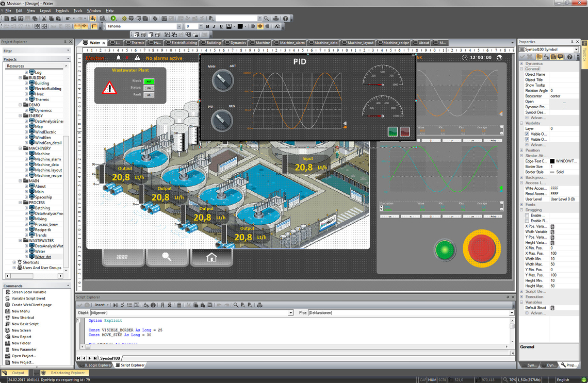588x383 pixels.
Task: Open the Symbols menu
Action: tap(62, 10)
